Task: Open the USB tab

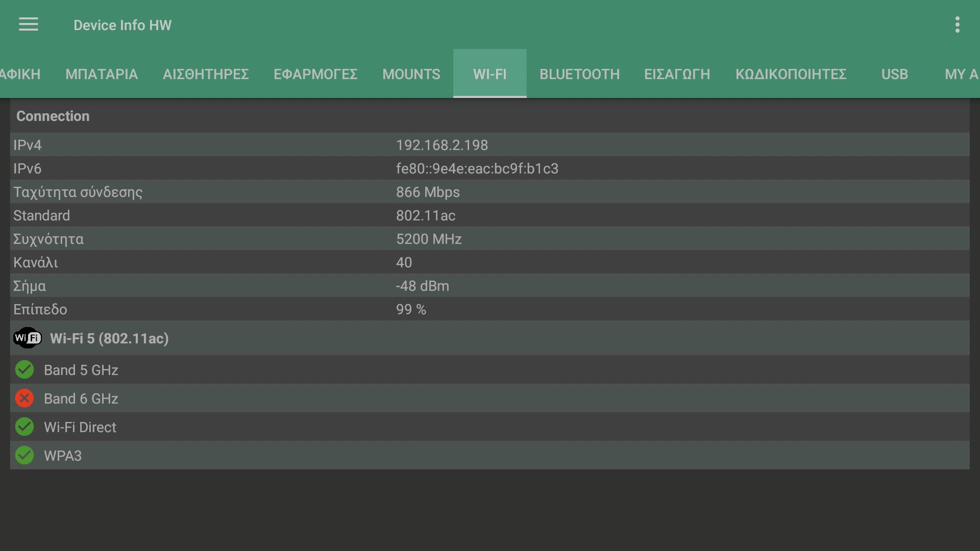Action: (x=894, y=74)
